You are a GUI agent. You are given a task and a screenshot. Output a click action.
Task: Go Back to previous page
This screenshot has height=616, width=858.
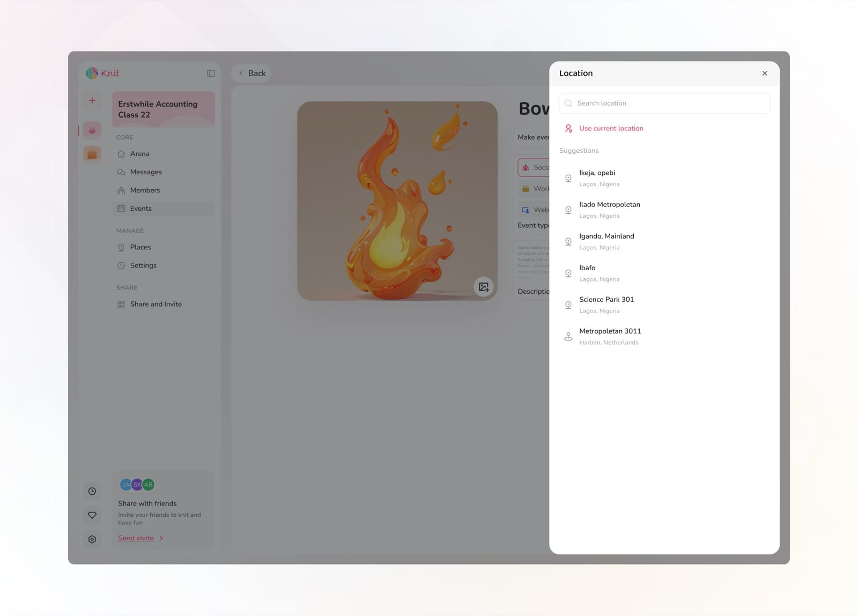(x=252, y=73)
